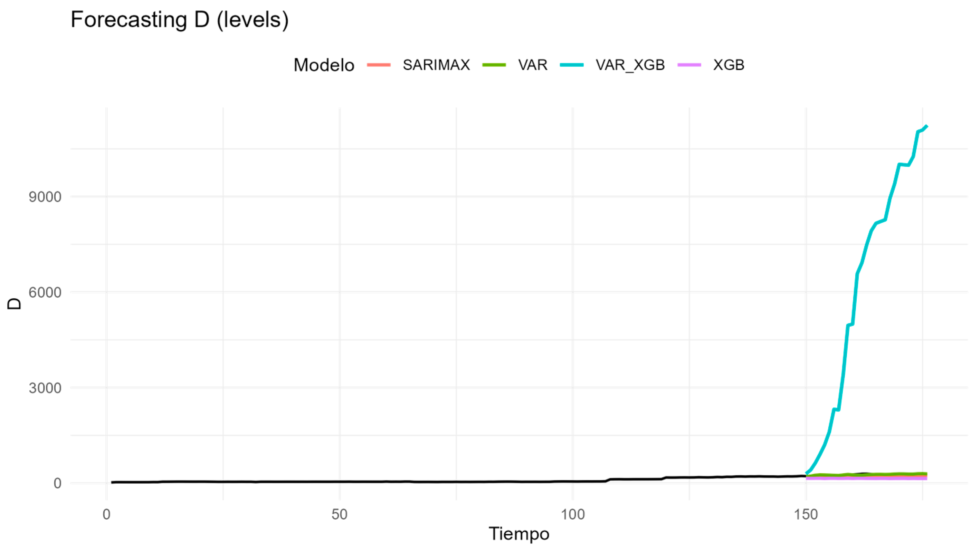Viewport: 980px width, 552px height.
Task: Select the SARIMAX legend label
Action: pyautogui.click(x=436, y=65)
